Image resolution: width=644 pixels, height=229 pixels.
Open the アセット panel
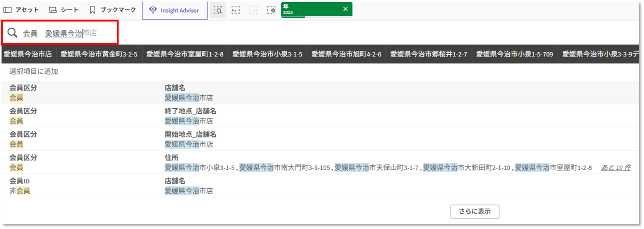pos(21,10)
